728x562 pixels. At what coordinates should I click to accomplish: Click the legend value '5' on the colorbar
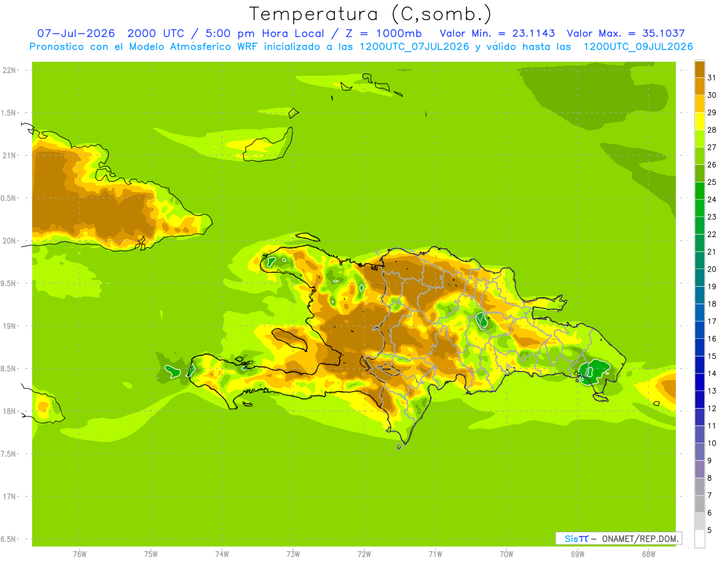[x=710, y=530]
